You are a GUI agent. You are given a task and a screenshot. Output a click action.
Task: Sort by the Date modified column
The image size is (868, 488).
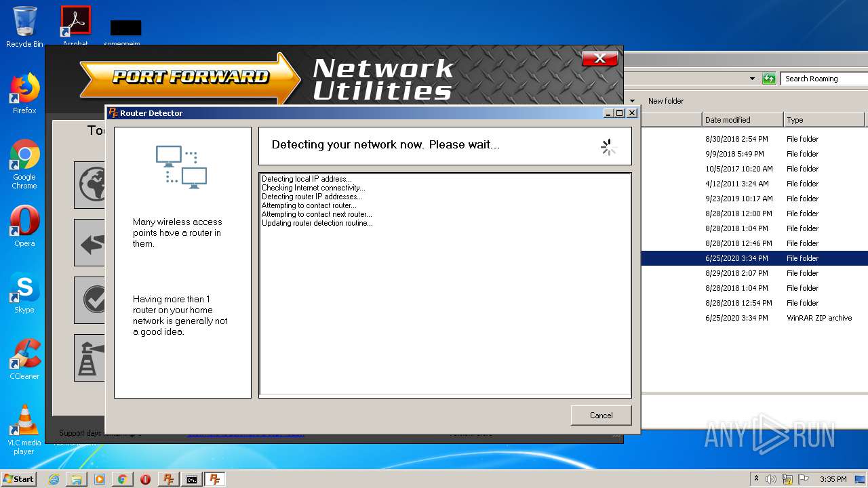(743, 120)
